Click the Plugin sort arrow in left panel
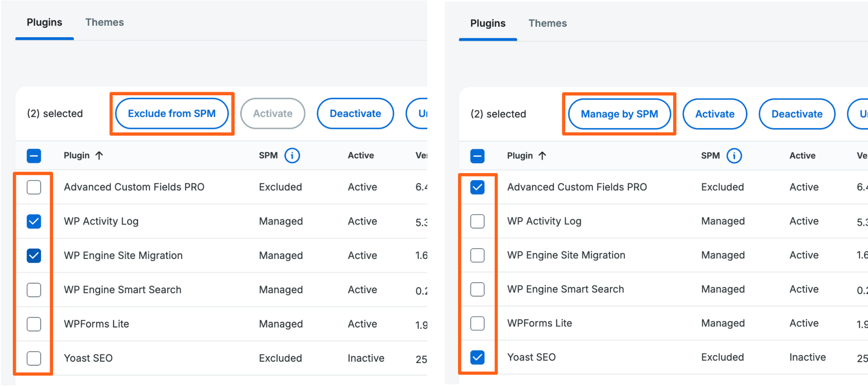Viewport: 868px width, 387px height. tap(99, 156)
